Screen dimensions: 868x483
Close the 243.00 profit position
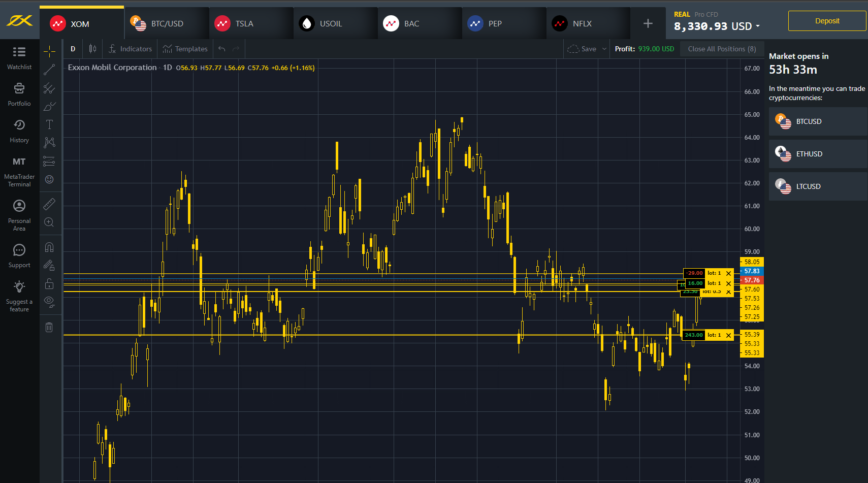tap(728, 335)
